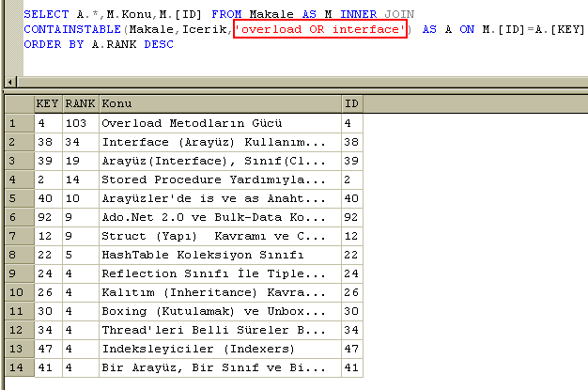Select row 7 via its row header
588x390 pixels.
pyautogui.click(x=17, y=236)
